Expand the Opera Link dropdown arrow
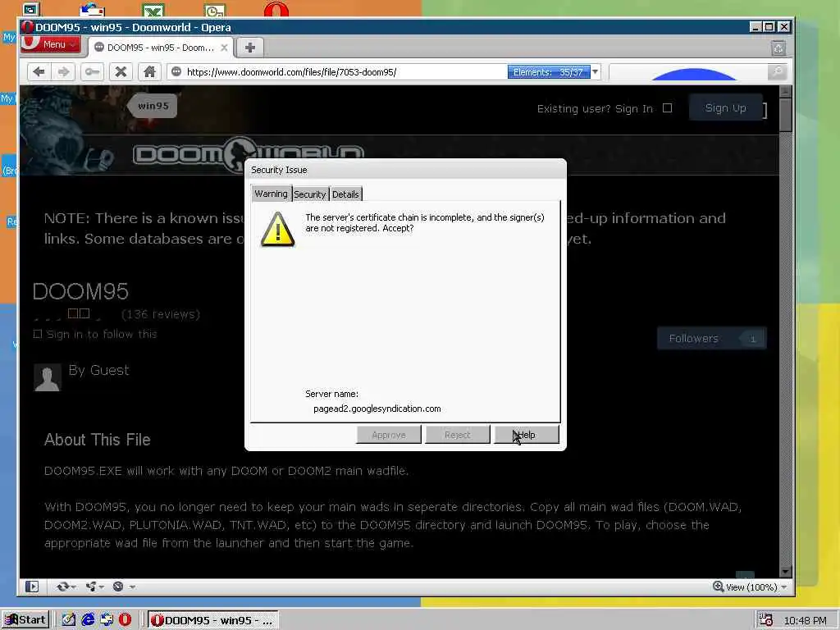Screen dimensions: 840x630 tap(73, 587)
